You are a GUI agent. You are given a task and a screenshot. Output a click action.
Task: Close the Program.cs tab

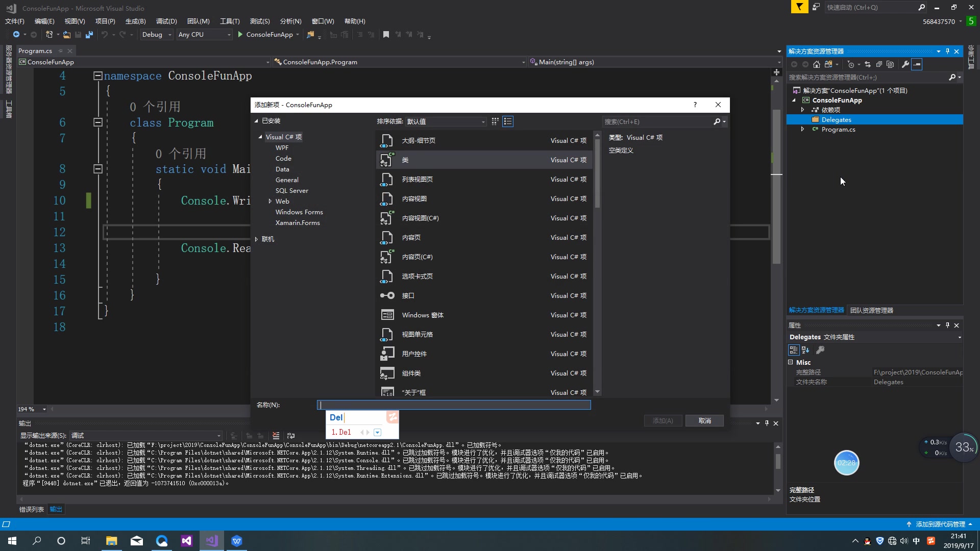[70, 51]
